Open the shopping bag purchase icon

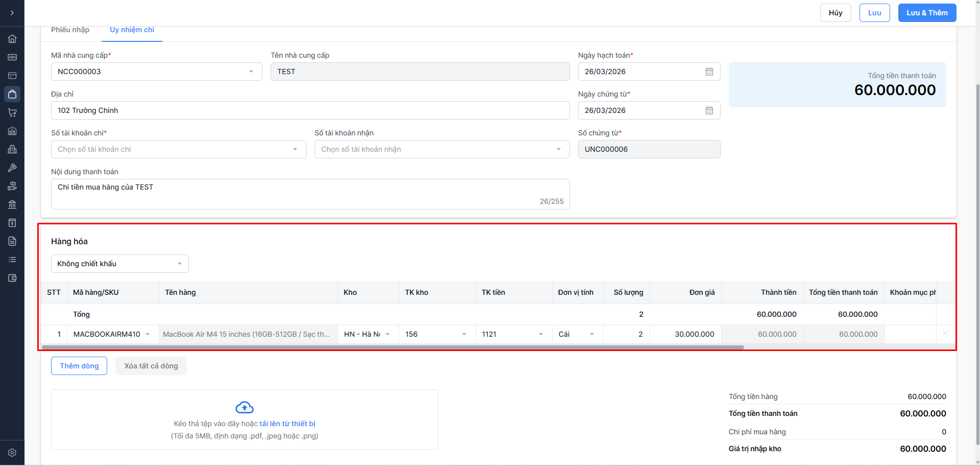point(12,94)
